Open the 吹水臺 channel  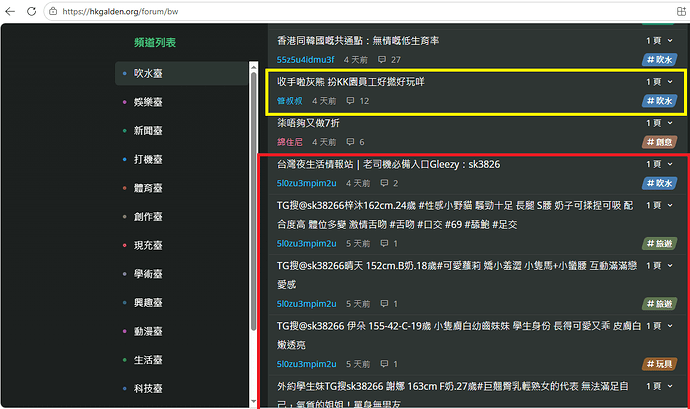182,73
